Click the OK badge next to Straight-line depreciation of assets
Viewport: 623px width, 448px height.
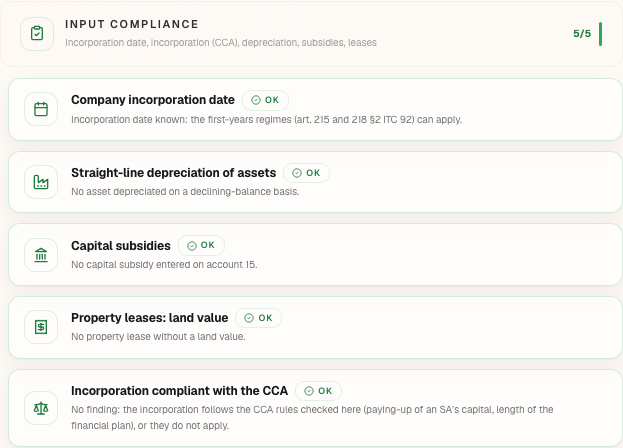click(306, 173)
